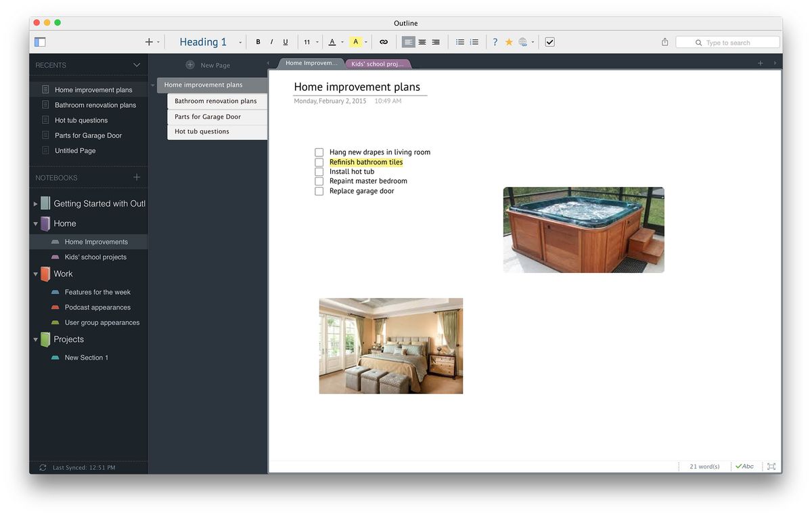Screen dimensions: 812x516
Task: Collapse the Home notebook
Action: [x=35, y=223]
